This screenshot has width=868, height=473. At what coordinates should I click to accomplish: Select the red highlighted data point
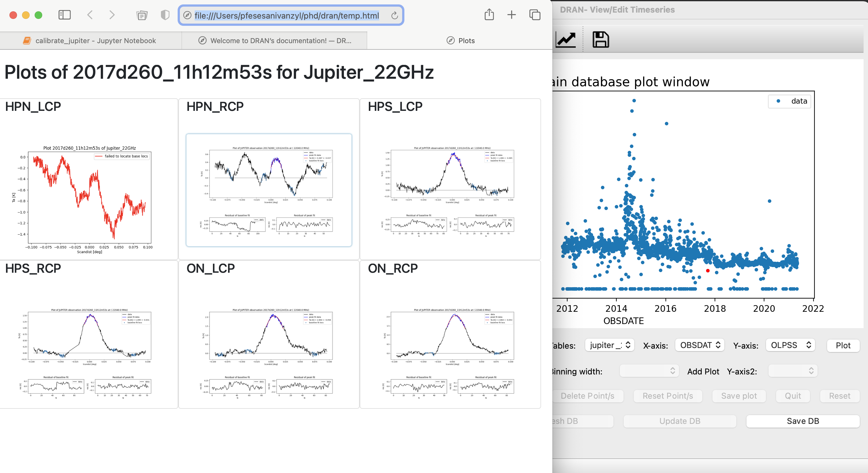[708, 271]
